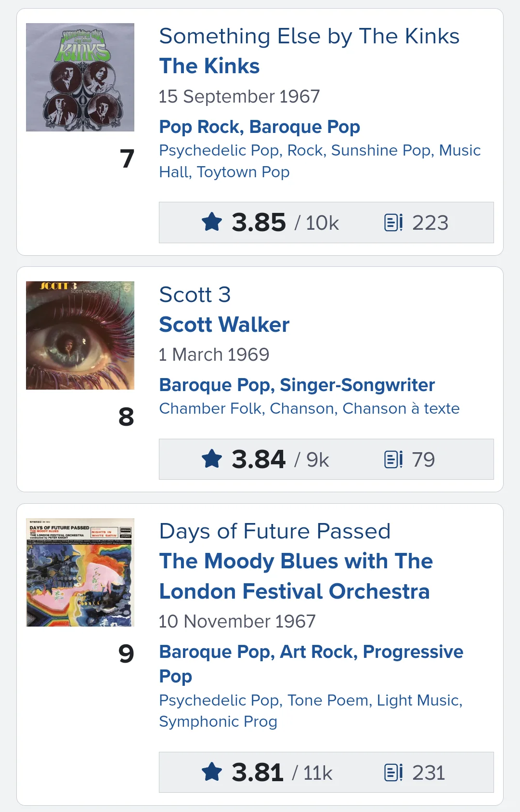Open the Scott 3 album title link
Image resolution: width=520 pixels, height=812 pixels.
pyautogui.click(x=195, y=294)
